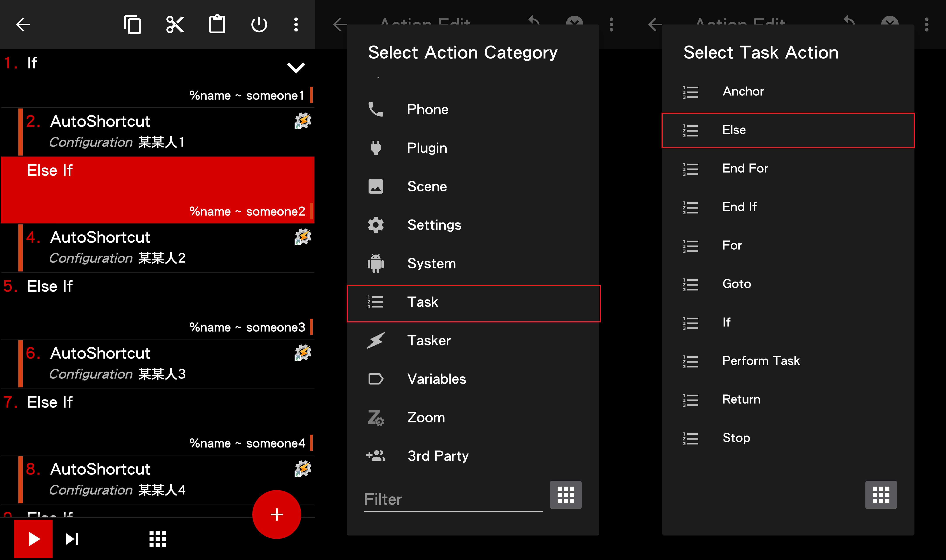Click the clipboard paste icon
946x560 pixels.
coord(217,25)
